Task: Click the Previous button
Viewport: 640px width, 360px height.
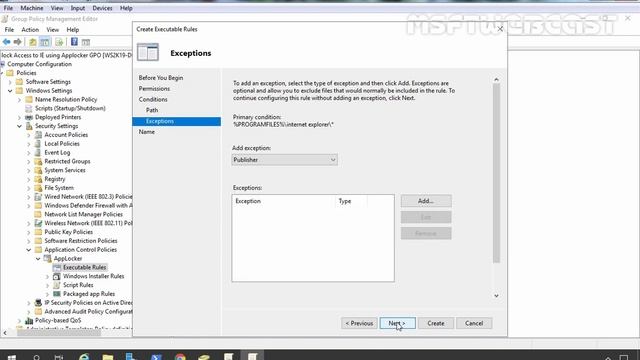Action: pyautogui.click(x=359, y=323)
